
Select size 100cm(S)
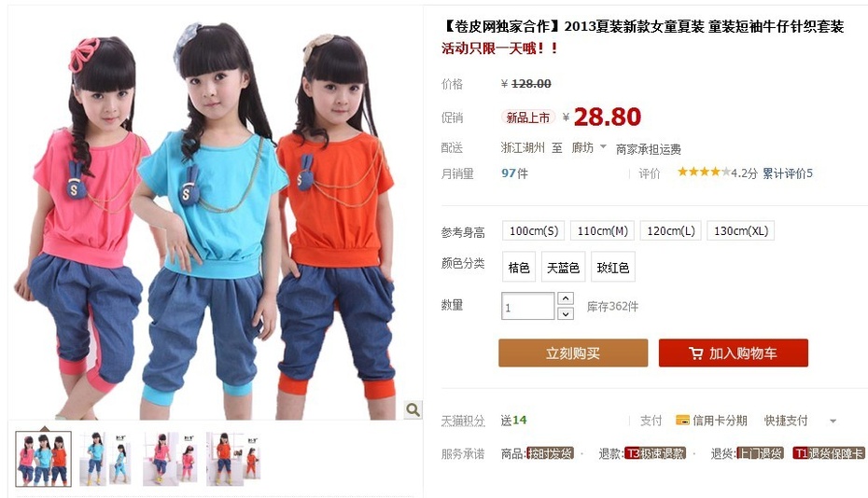click(533, 230)
